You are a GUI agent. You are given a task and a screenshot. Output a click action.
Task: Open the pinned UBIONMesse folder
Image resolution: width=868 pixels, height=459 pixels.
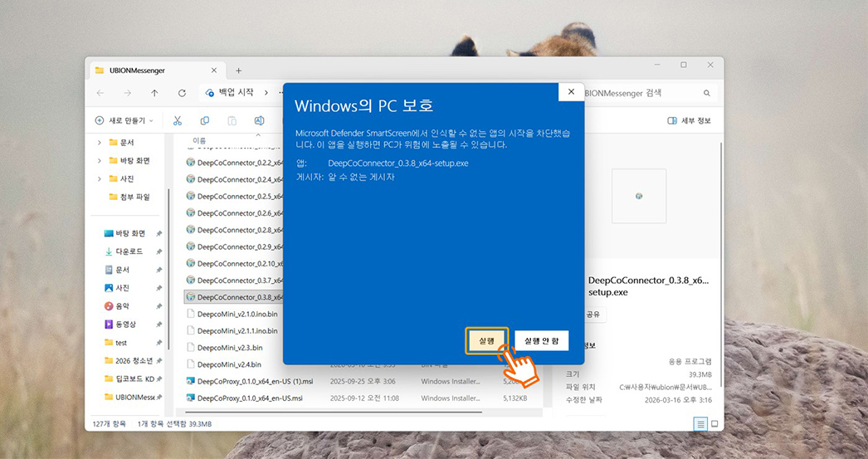tap(129, 398)
